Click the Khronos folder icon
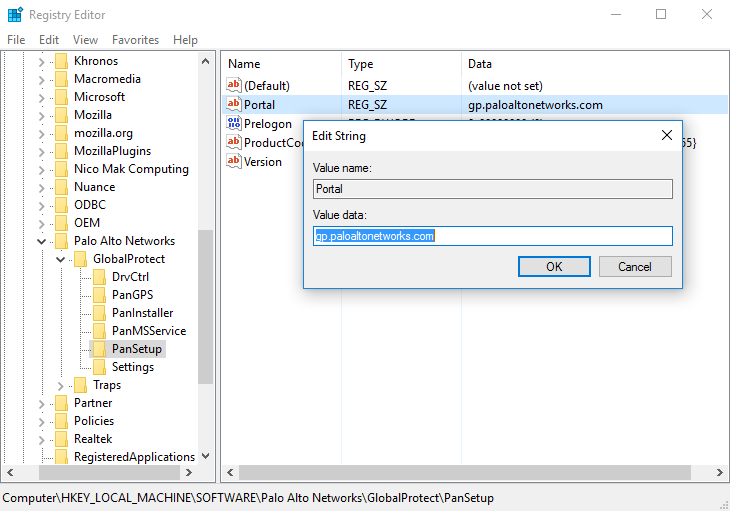This screenshot has width=730, height=511. tap(61, 61)
